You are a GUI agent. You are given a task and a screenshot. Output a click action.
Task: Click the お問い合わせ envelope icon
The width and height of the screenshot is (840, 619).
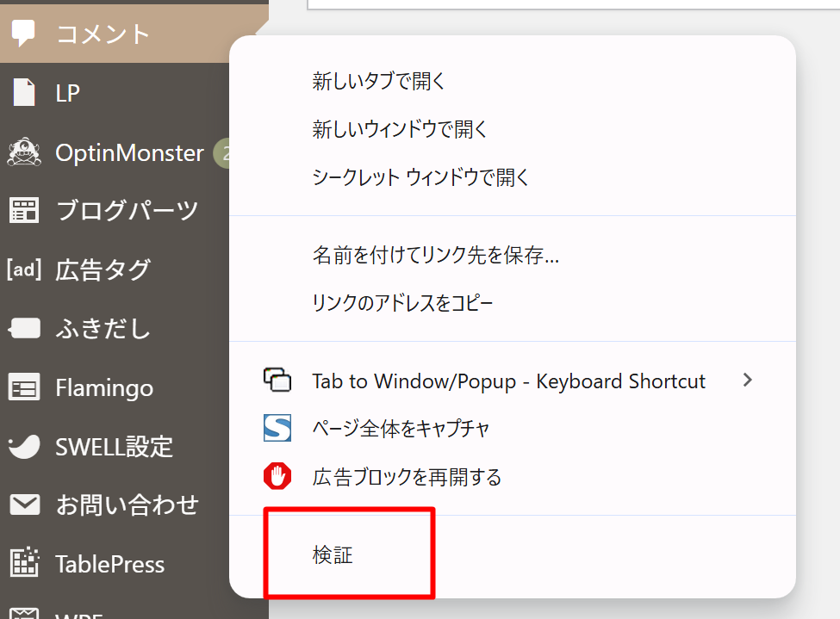24,504
